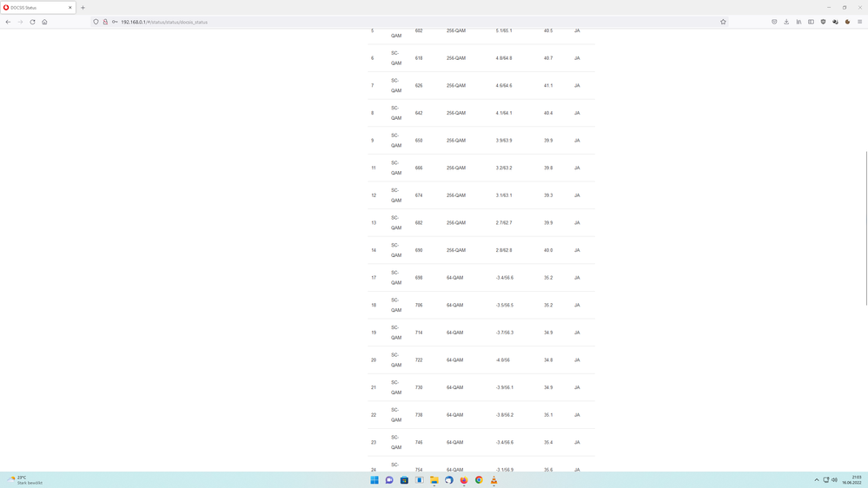Open the Firefox downloads panel

tap(786, 22)
